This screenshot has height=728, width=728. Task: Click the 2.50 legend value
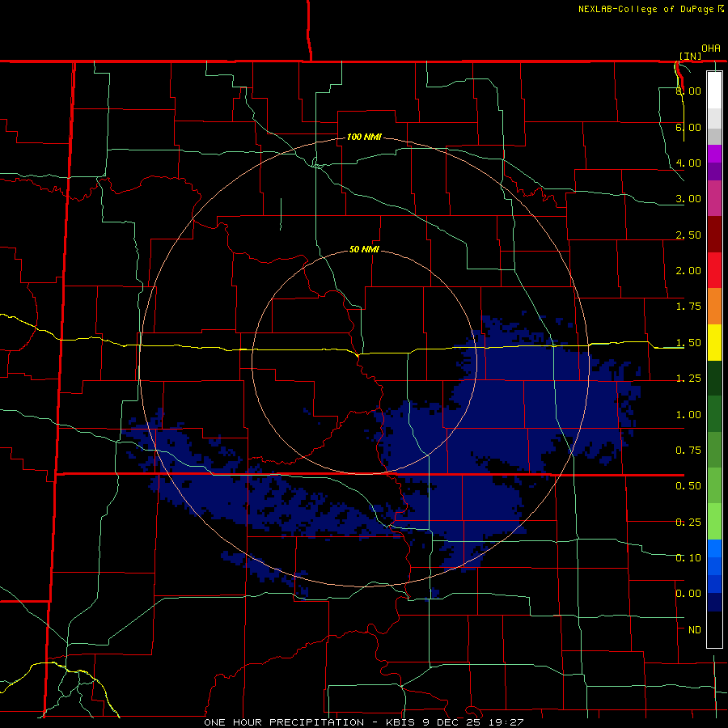tap(688, 235)
